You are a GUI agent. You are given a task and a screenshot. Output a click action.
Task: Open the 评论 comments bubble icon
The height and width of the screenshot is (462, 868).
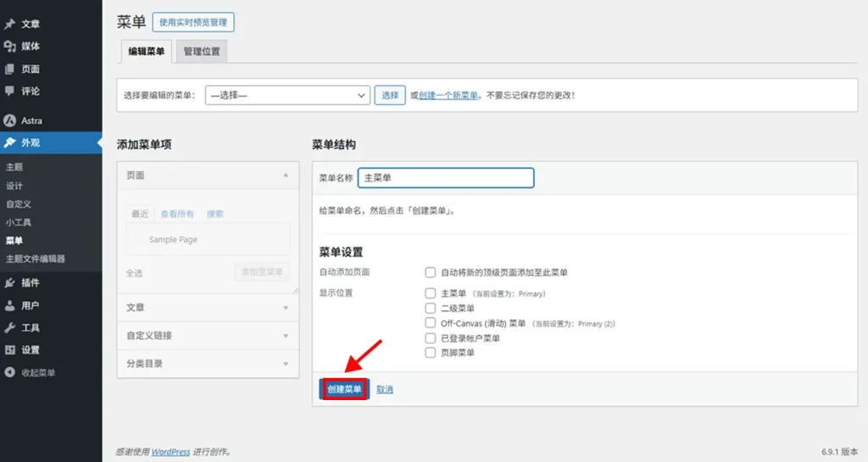coord(10,91)
